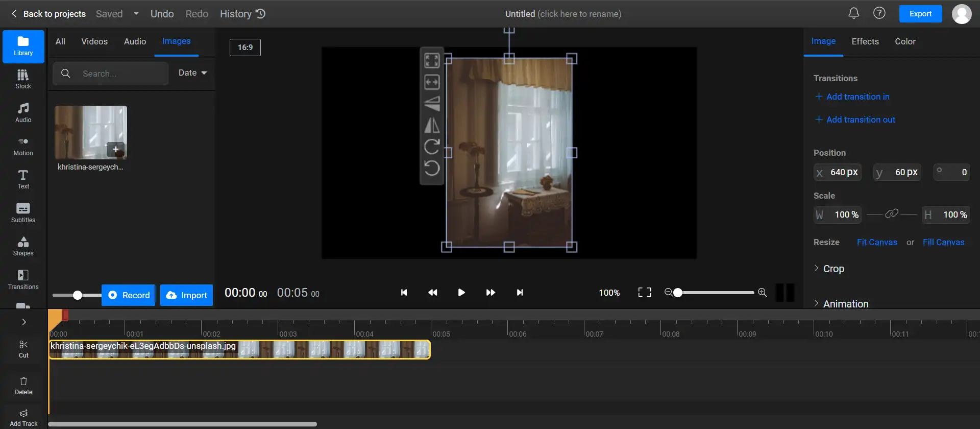Expand the Crop section
This screenshot has height=429, width=980.
pyautogui.click(x=829, y=269)
